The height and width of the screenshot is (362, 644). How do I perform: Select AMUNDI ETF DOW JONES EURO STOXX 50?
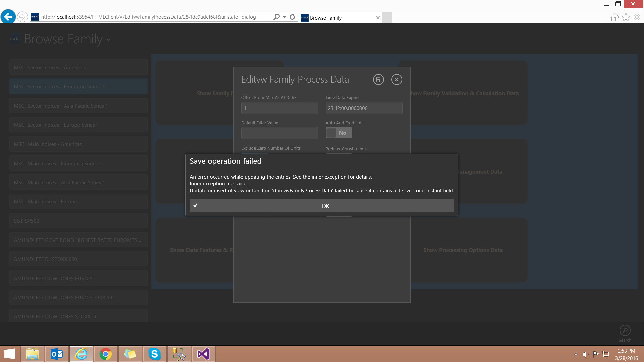[78, 297]
